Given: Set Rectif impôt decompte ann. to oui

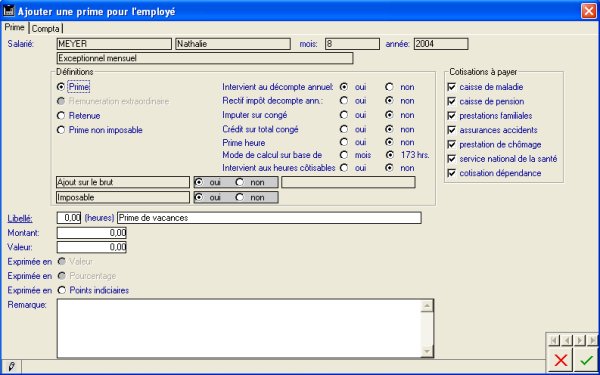Looking at the screenshot, I should click(x=344, y=101).
